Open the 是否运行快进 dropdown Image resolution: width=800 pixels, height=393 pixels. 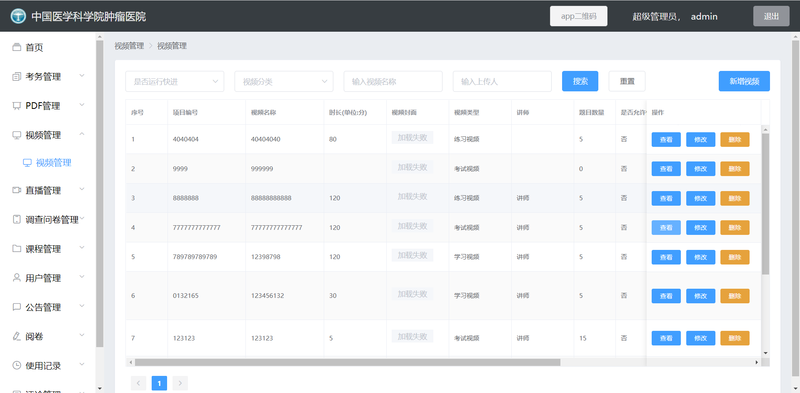click(174, 81)
